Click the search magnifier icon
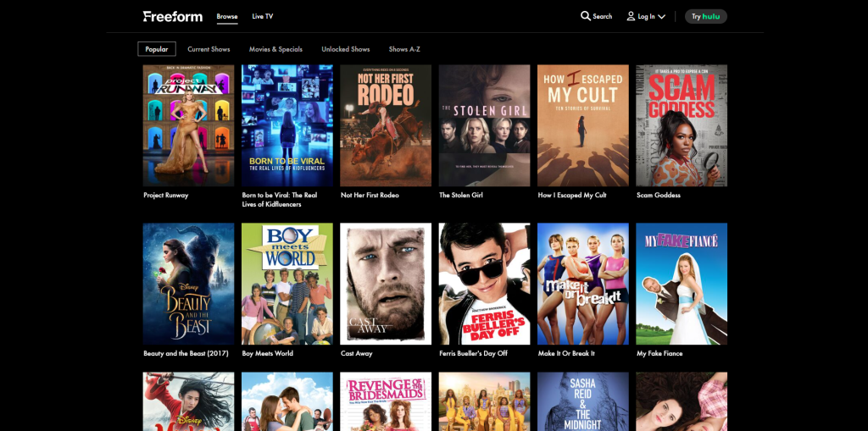Viewport: 868px width, 431px height. 585,16
